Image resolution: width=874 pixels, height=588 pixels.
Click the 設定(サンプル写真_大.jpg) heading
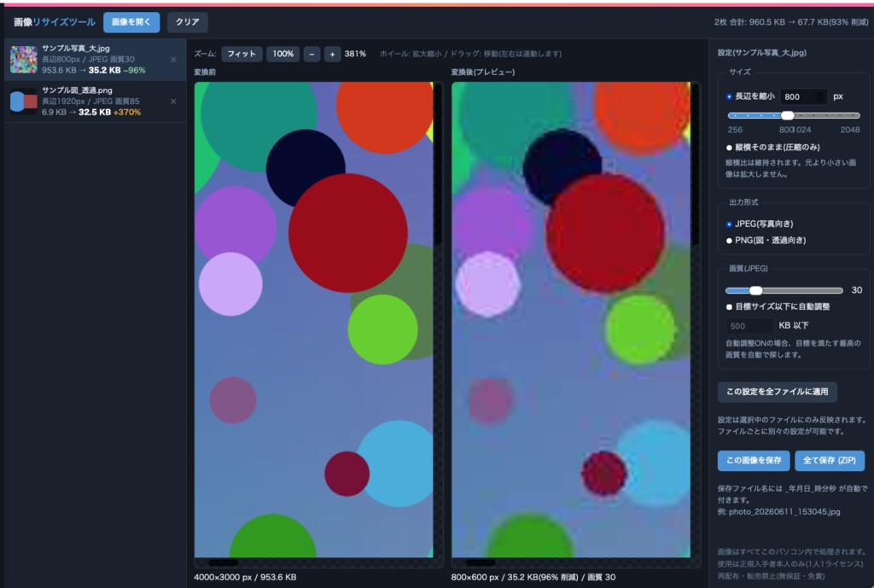coord(762,53)
